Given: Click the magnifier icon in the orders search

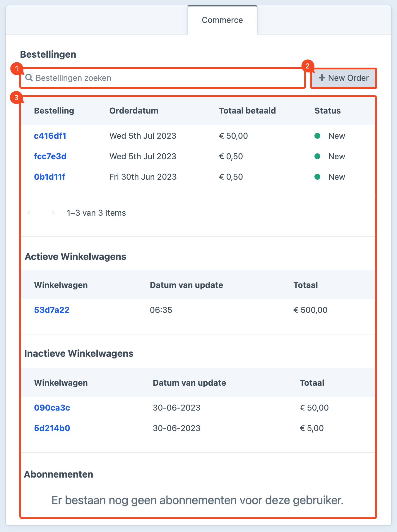Looking at the screenshot, I should point(29,78).
